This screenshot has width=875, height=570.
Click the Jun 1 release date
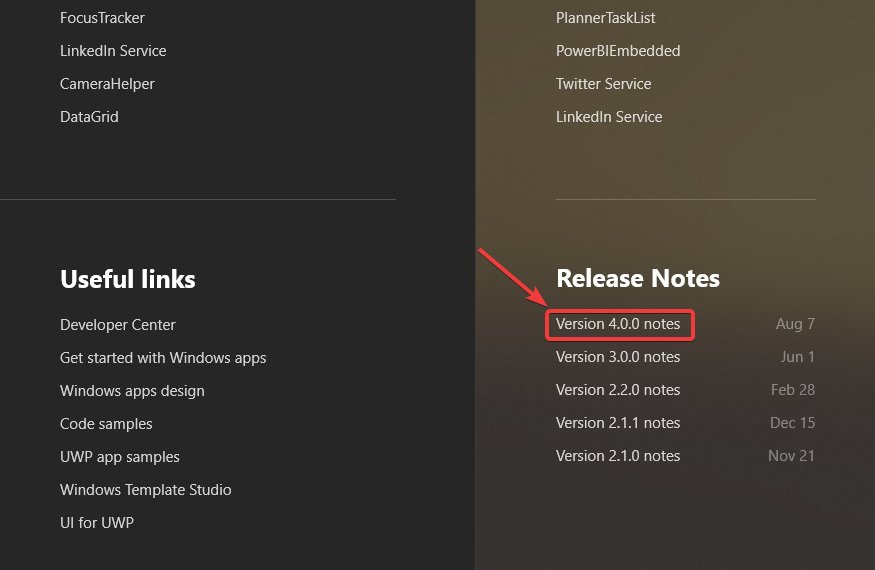797,357
